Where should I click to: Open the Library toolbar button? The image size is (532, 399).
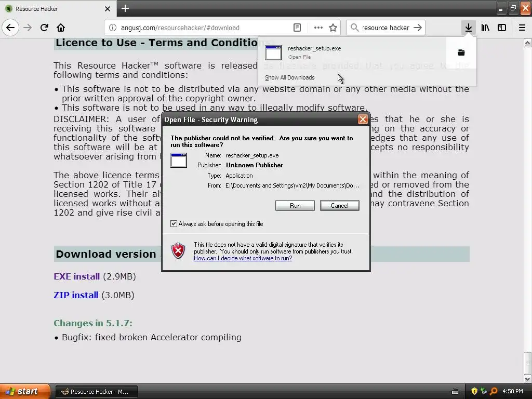coord(485,28)
